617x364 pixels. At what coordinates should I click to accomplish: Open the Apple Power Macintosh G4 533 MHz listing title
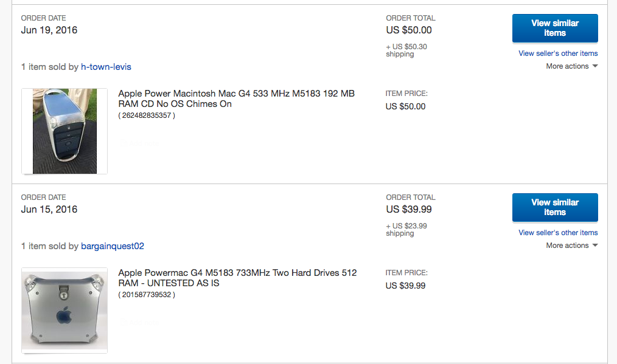(x=236, y=98)
